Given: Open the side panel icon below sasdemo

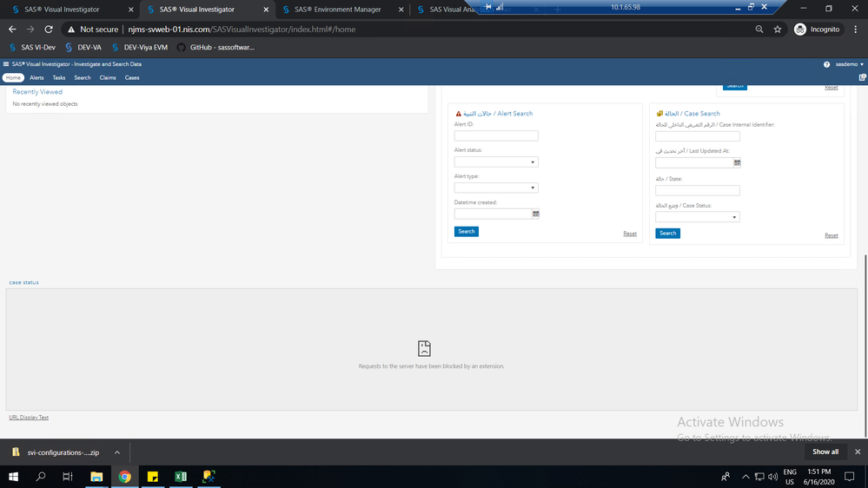Looking at the screenshot, I should (863, 78).
